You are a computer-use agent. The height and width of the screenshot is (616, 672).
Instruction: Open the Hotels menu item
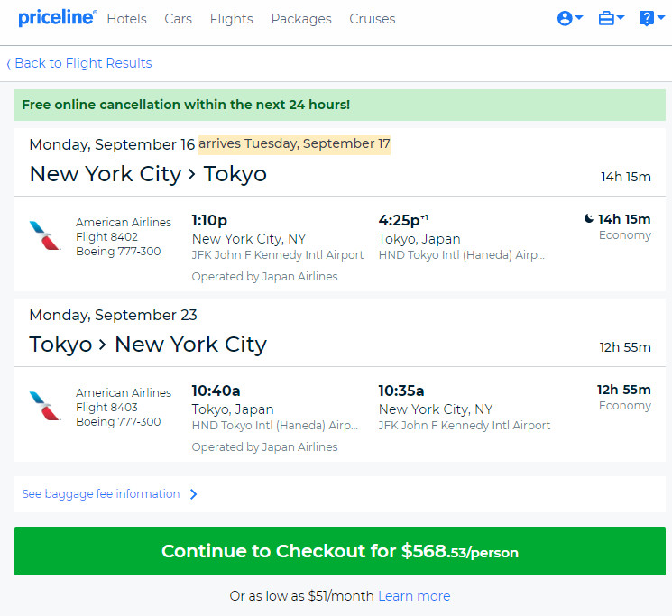pos(127,19)
